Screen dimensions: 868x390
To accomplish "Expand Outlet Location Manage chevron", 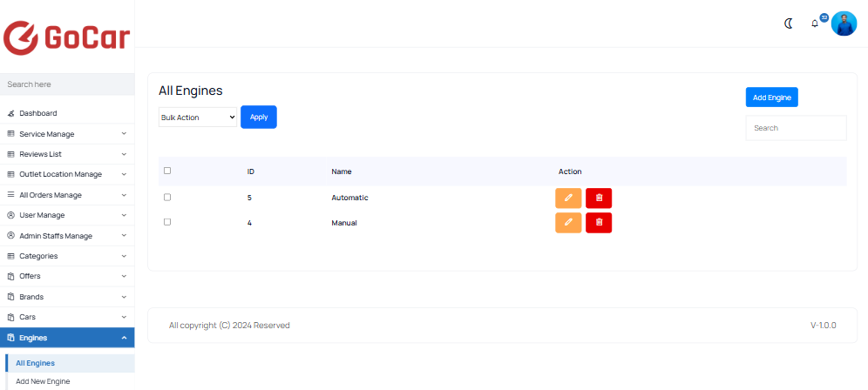I will [124, 174].
